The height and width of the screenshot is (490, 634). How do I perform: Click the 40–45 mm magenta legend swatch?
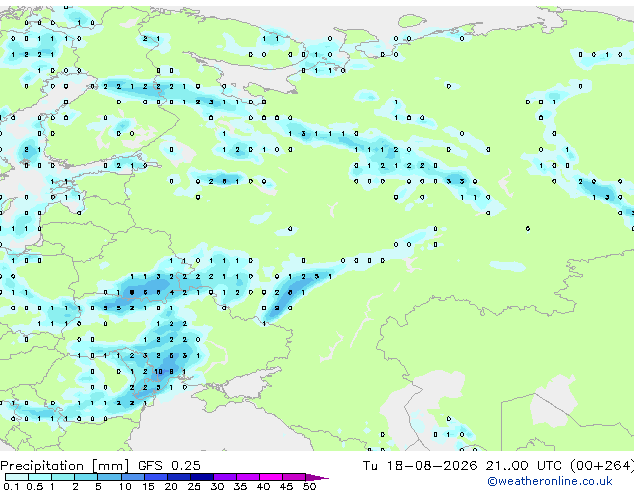pyautogui.click(x=271, y=477)
